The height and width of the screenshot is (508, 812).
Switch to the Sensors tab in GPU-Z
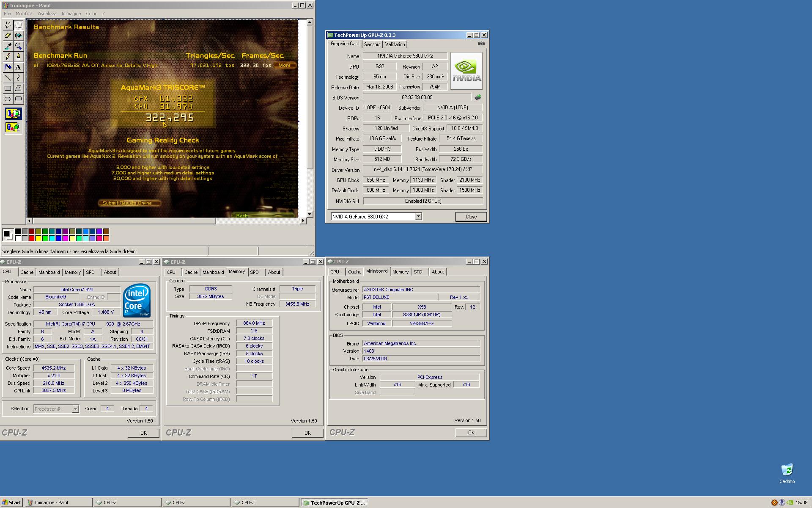click(x=372, y=44)
